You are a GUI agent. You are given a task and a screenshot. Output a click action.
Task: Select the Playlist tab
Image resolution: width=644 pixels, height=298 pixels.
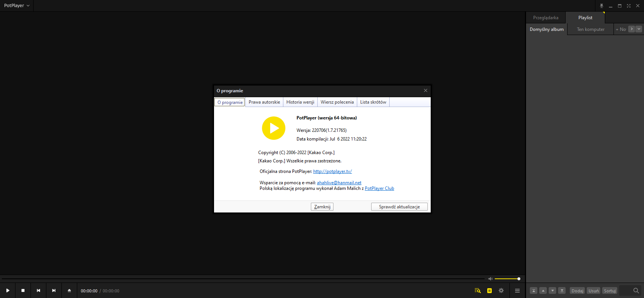click(x=585, y=18)
